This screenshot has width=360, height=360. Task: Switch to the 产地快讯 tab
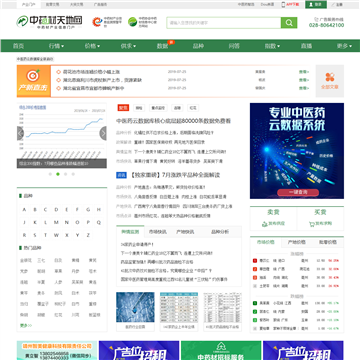[185, 232]
